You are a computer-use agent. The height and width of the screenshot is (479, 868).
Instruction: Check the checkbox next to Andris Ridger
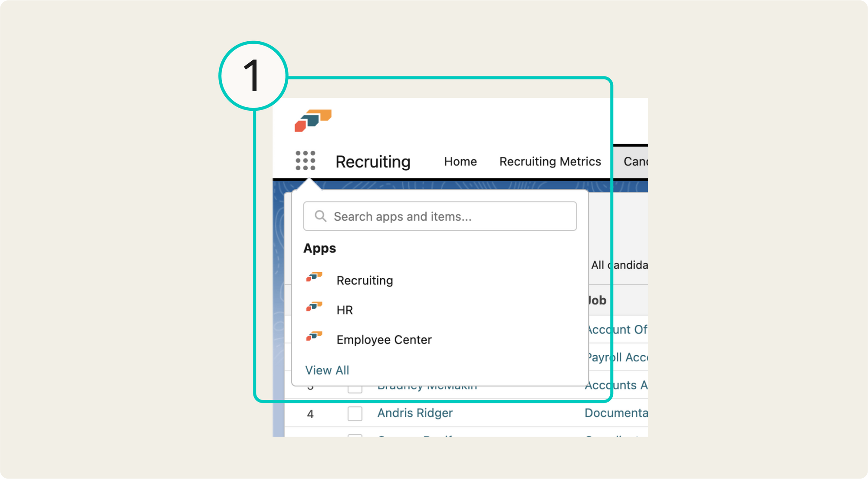click(x=355, y=414)
